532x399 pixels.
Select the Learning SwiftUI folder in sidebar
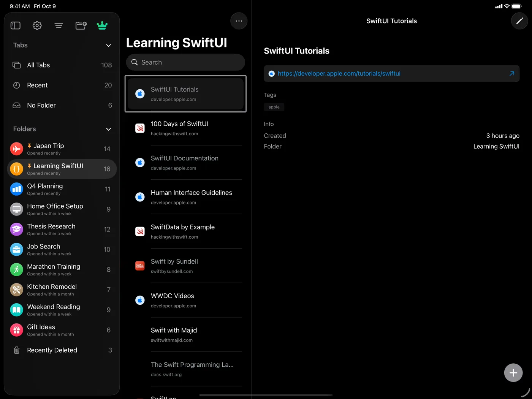pyautogui.click(x=62, y=169)
